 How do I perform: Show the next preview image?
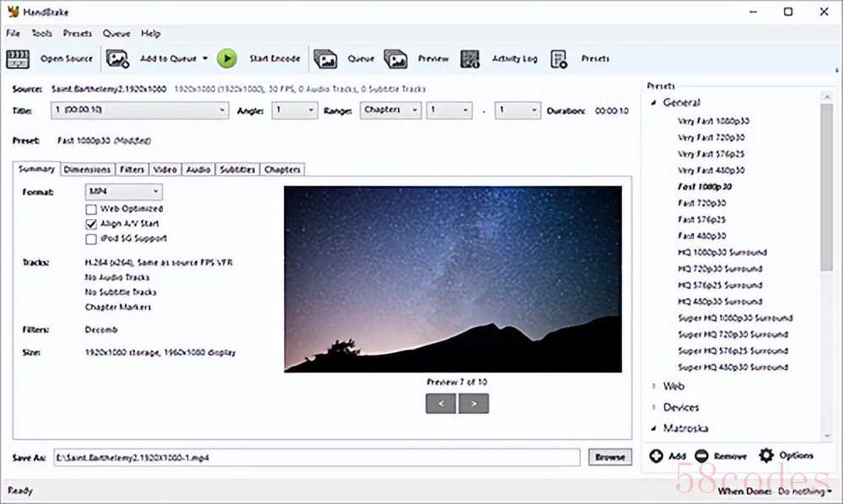pyautogui.click(x=474, y=404)
